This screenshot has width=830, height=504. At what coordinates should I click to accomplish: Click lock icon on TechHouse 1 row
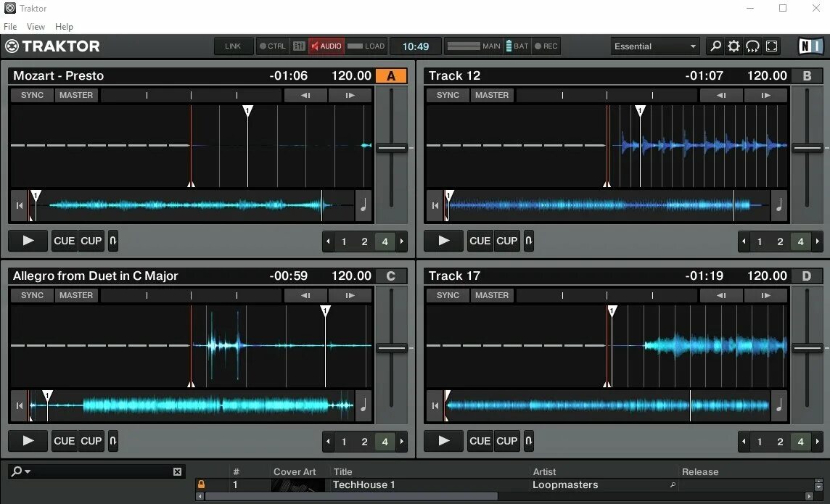201,484
